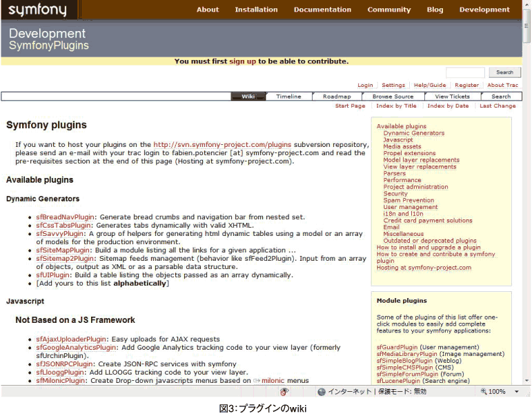Jump to Available plugins in the contents box
The image size is (532, 416).
coord(402,126)
